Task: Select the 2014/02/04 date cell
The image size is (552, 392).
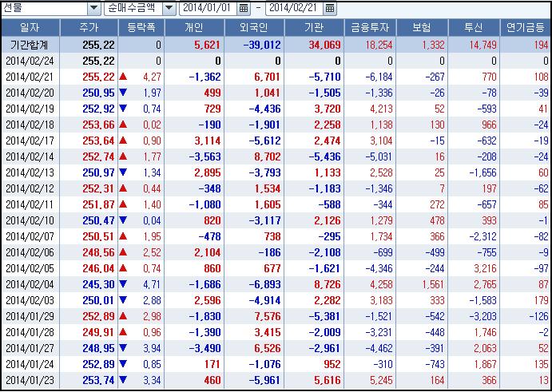Action: point(30,284)
